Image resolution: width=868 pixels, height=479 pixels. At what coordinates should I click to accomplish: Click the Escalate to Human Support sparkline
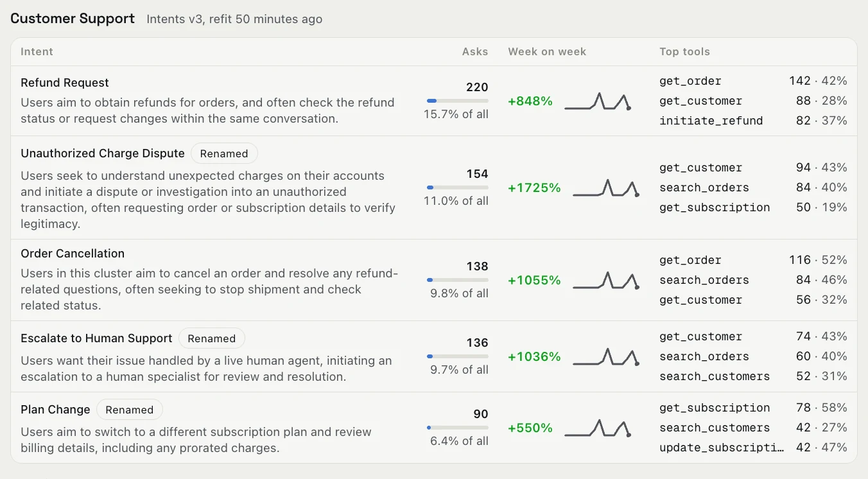(x=606, y=356)
